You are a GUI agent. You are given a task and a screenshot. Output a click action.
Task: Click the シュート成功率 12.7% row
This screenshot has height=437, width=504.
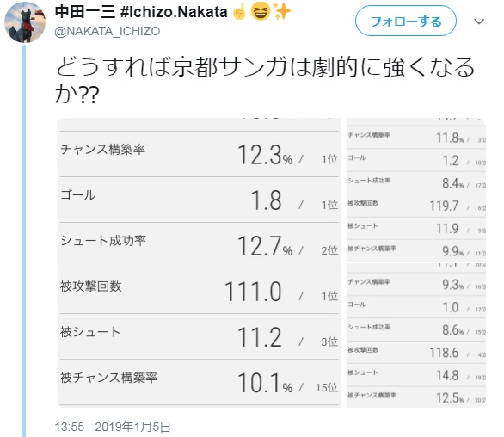pyautogui.click(x=200, y=245)
